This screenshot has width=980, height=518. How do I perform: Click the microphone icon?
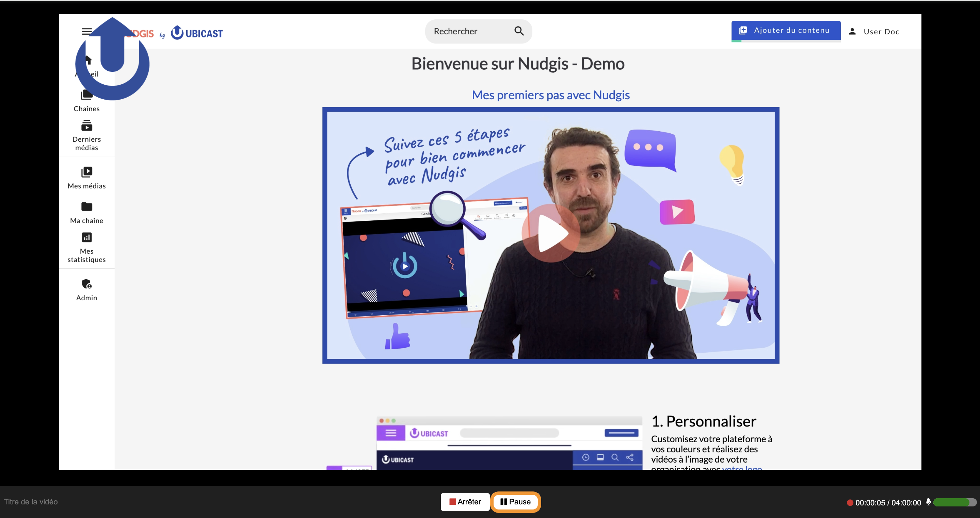(x=928, y=502)
